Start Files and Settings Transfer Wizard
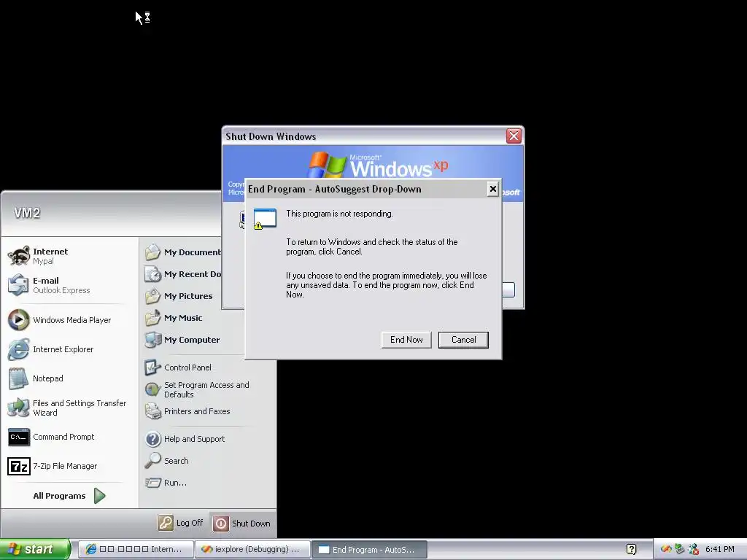 [69, 408]
